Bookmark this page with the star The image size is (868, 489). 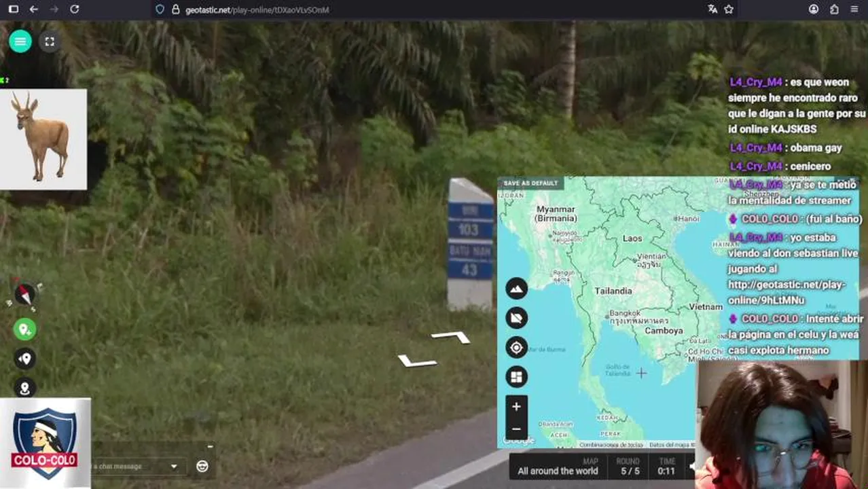(x=729, y=10)
